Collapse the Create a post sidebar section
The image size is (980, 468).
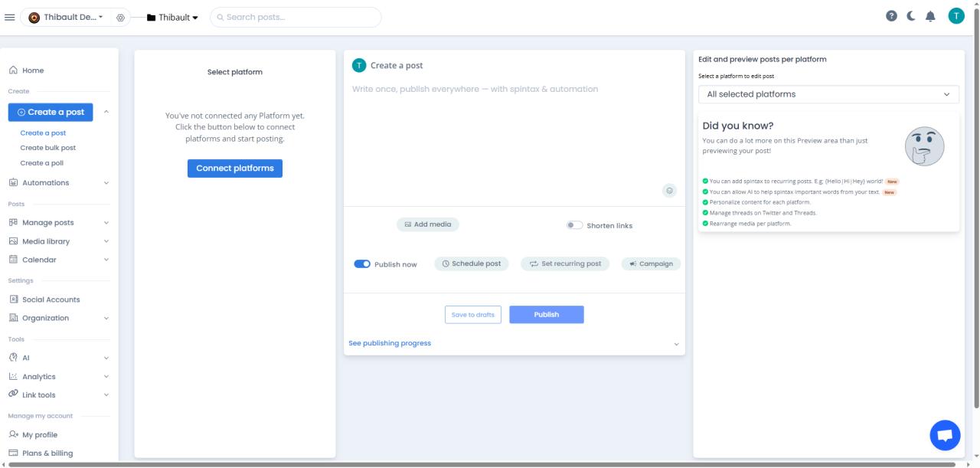click(x=106, y=112)
